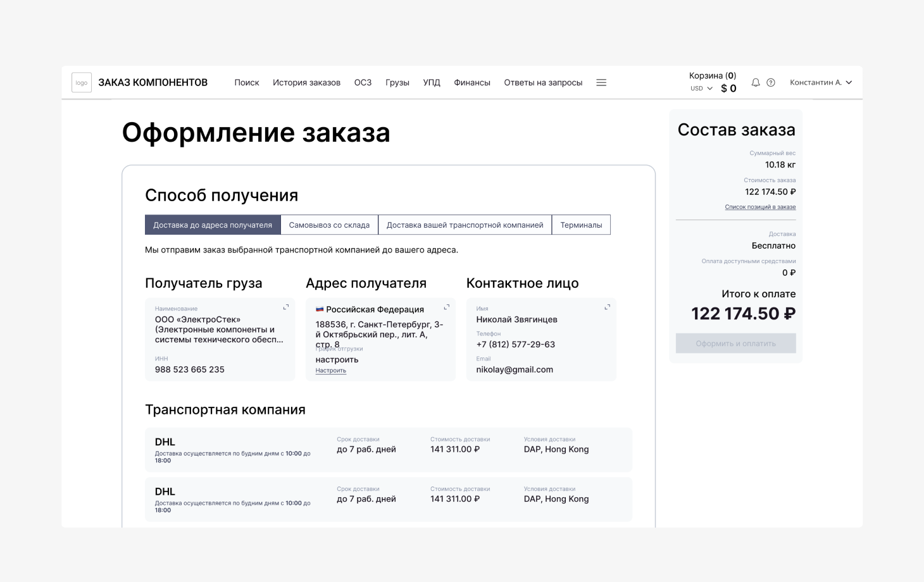The height and width of the screenshot is (582, 924).
Task: Click total weight 10.18 кг
Action: (x=780, y=164)
